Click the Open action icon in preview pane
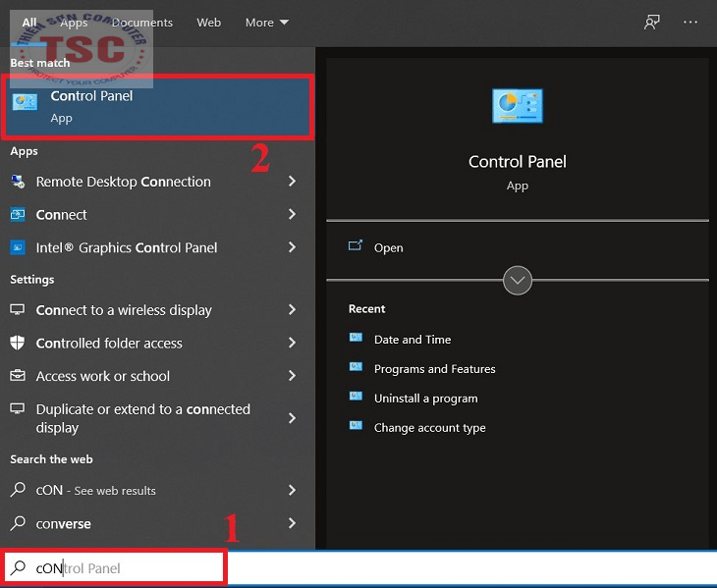717x588 pixels. (356, 245)
